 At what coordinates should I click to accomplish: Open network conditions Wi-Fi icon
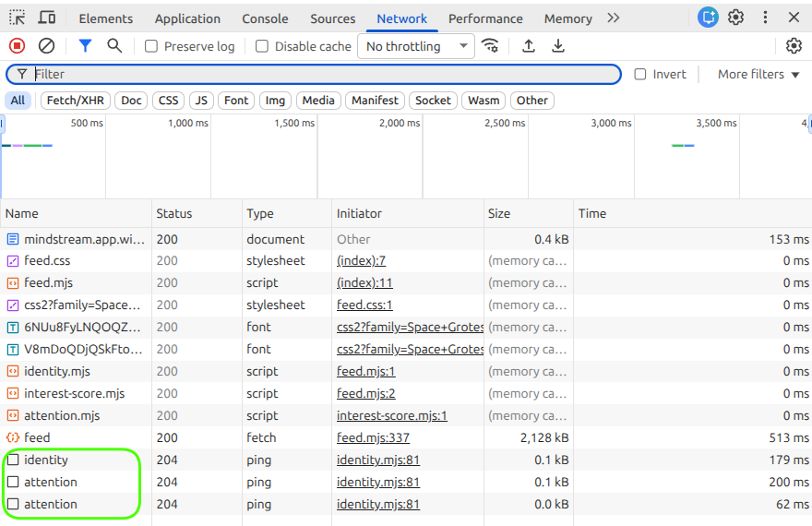coord(491,46)
